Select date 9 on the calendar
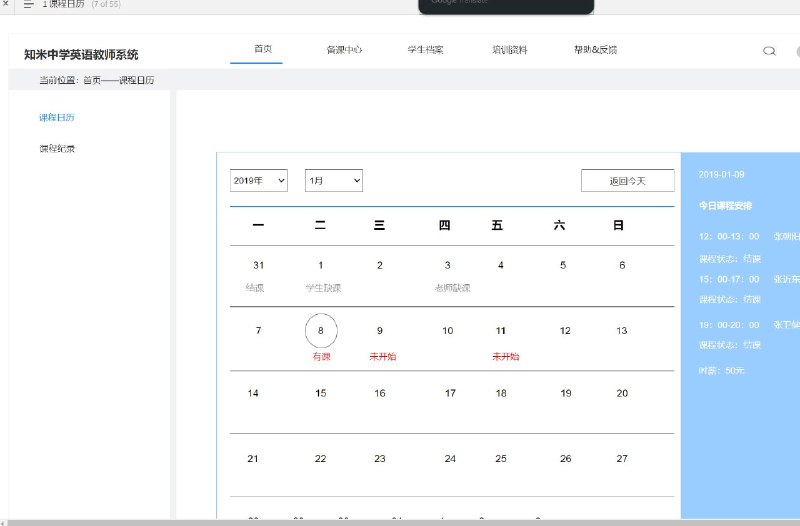Viewport: 800px width, 526px height. [380, 331]
